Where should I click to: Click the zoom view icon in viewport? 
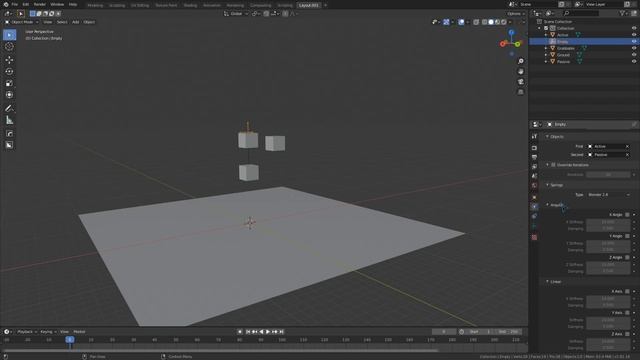tap(521, 61)
